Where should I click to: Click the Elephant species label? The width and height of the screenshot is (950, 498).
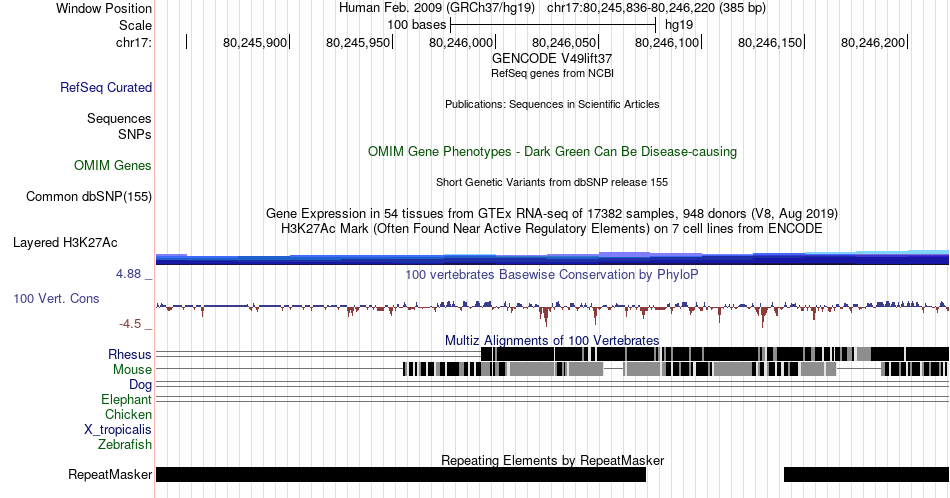pyautogui.click(x=127, y=399)
